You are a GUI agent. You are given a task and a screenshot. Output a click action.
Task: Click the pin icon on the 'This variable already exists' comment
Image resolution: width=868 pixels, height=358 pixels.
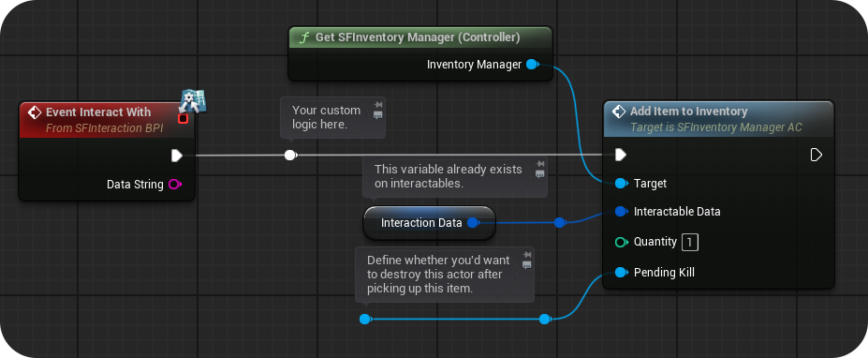pyautogui.click(x=540, y=163)
